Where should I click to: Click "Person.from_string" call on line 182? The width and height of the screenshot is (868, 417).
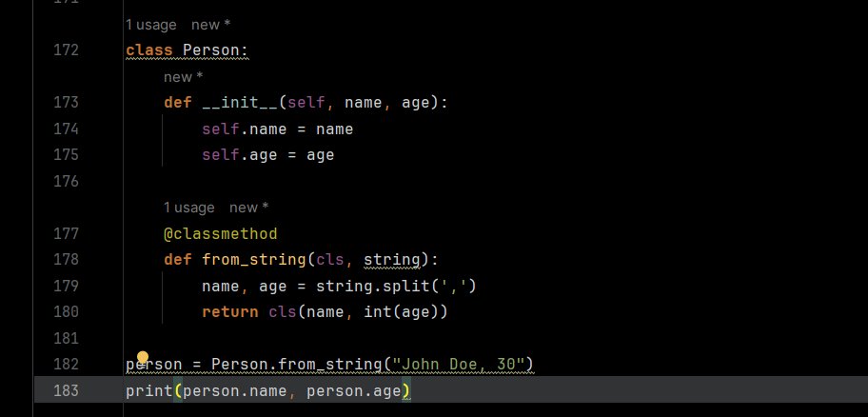pyautogui.click(x=297, y=364)
